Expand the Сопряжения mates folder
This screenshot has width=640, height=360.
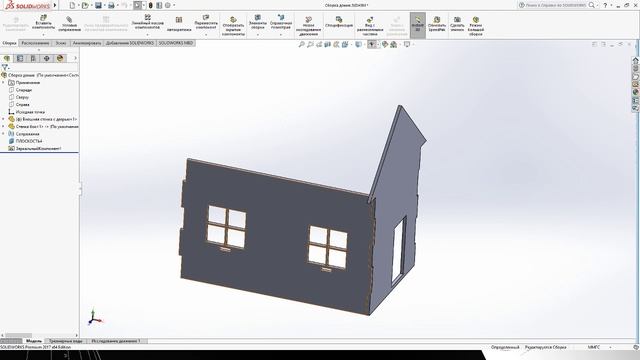tap(3, 134)
